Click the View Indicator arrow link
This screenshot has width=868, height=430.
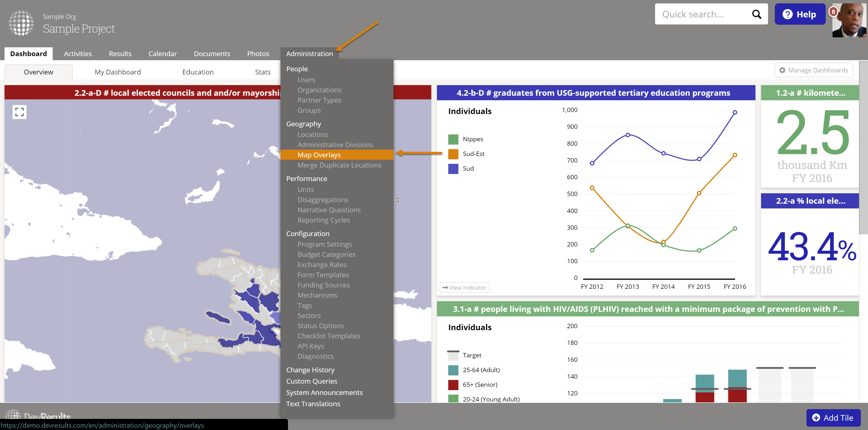point(465,288)
